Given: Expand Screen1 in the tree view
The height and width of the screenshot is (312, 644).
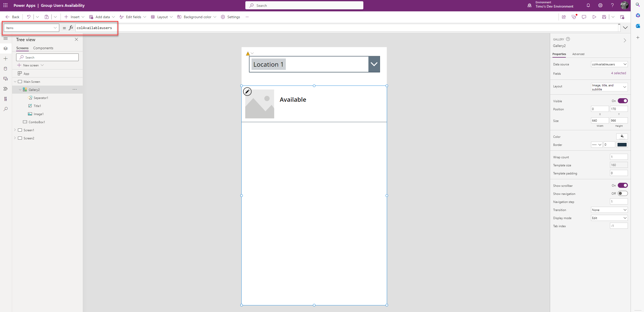Looking at the screenshot, I should pos(15,130).
